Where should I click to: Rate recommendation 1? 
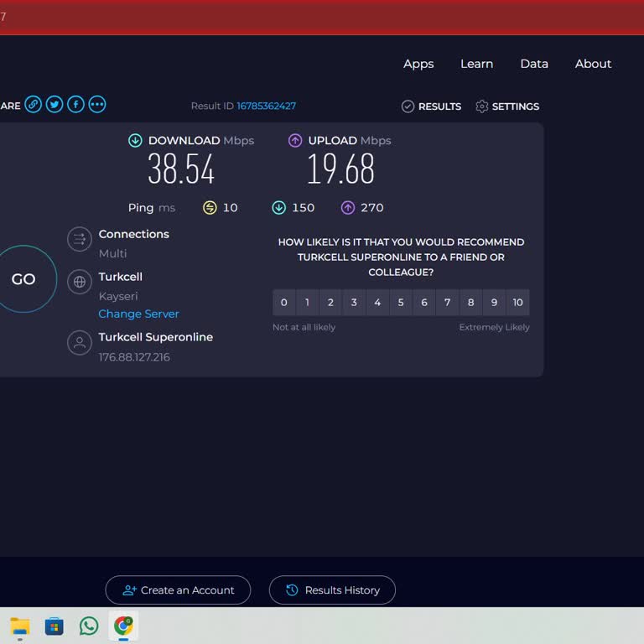(307, 303)
